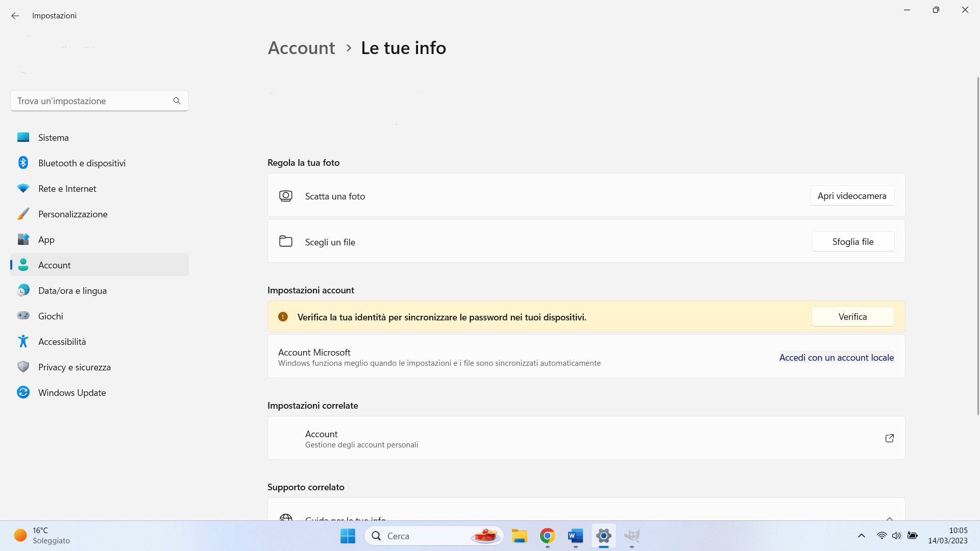Expand hidden system tray icons
980x551 pixels.
click(861, 536)
